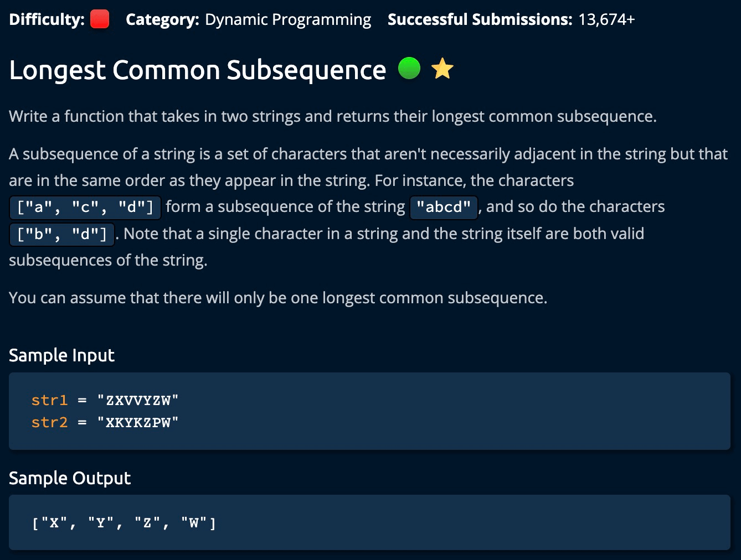The width and height of the screenshot is (741, 560).
Task: Click the "Write a function" description sentence
Action: pos(332,116)
